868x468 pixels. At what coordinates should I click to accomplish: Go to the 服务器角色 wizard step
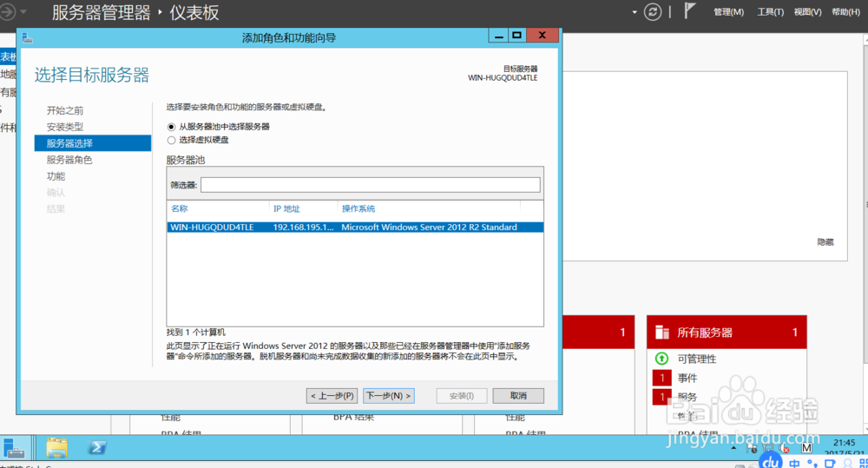(x=69, y=160)
